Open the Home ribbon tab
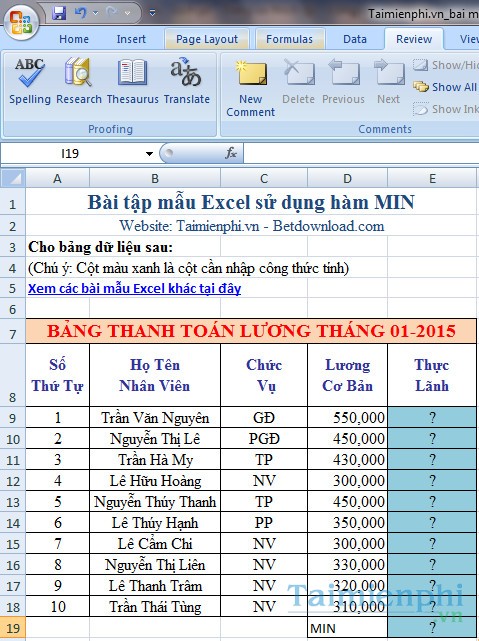479x641 pixels. pyautogui.click(x=74, y=39)
